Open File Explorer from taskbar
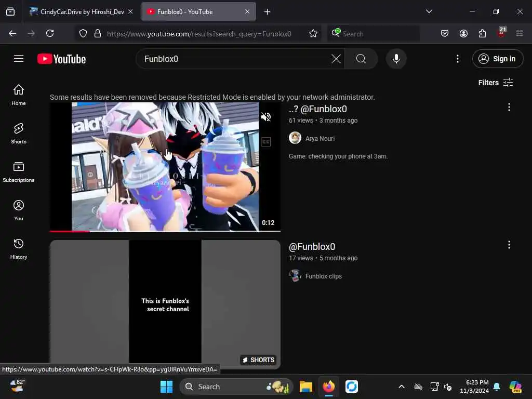This screenshot has width=532, height=399. [x=305, y=387]
